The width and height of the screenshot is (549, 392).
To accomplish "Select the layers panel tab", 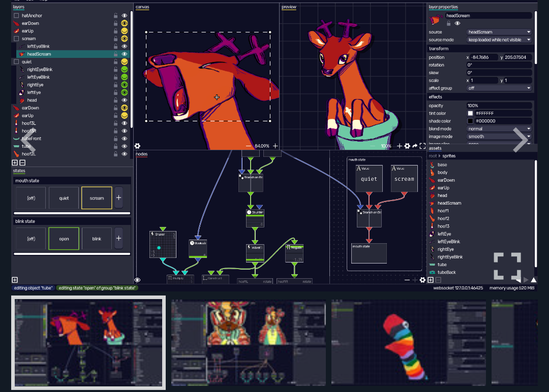I will click(x=19, y=7).
